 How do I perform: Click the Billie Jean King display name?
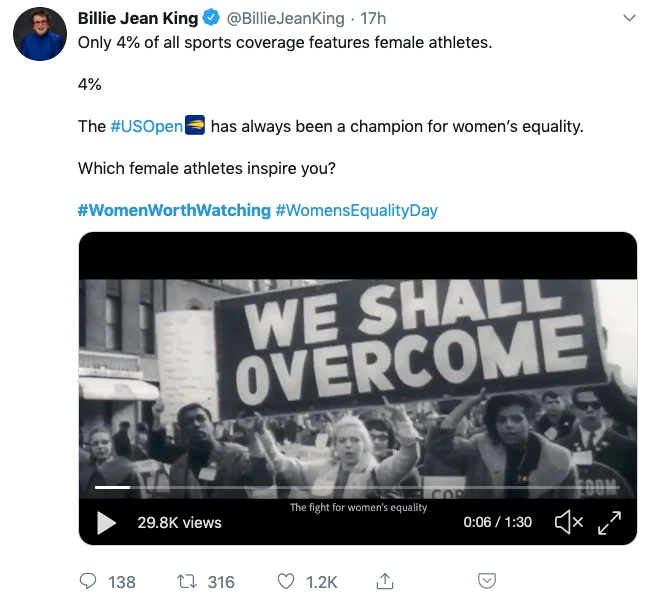click(137, 18)
